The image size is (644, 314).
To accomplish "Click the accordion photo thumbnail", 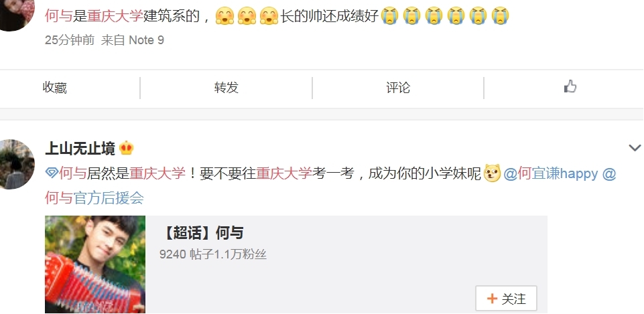I will (95, 264).
